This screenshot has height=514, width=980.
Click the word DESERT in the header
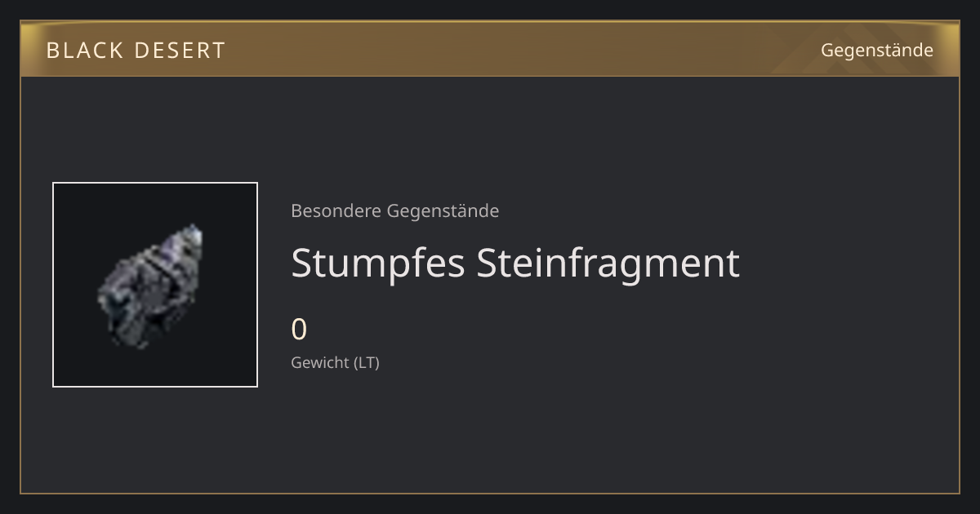tap(179, 51)
